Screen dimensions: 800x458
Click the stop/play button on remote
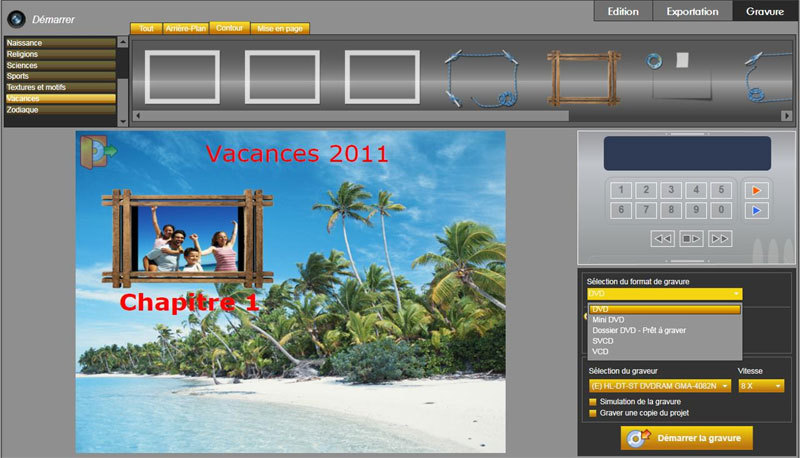691,238
